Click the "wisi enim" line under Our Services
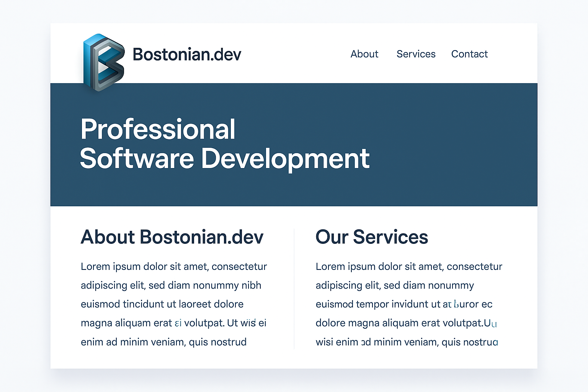The image size is (588, 392). click(x=407, y=342)
